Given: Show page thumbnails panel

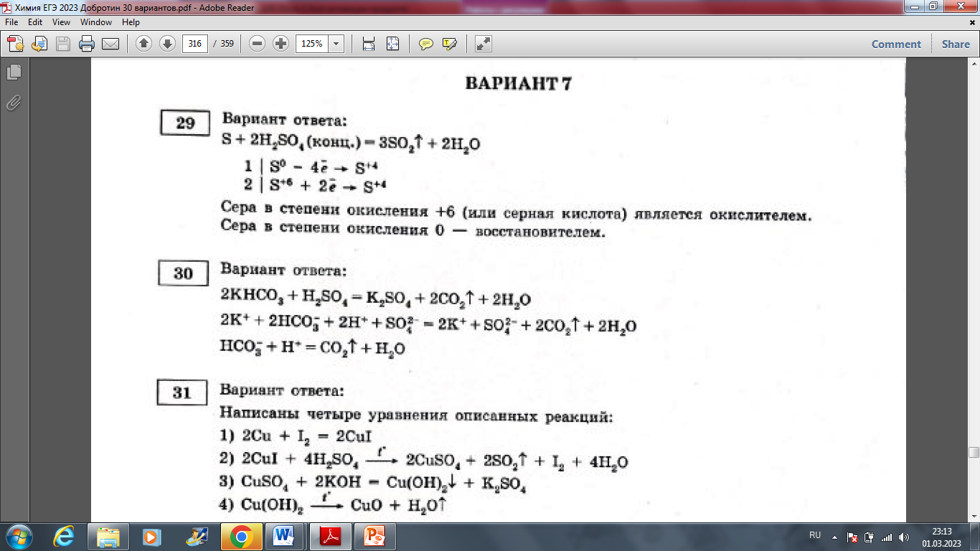Looking at the screenshot, I should point(14,72).
